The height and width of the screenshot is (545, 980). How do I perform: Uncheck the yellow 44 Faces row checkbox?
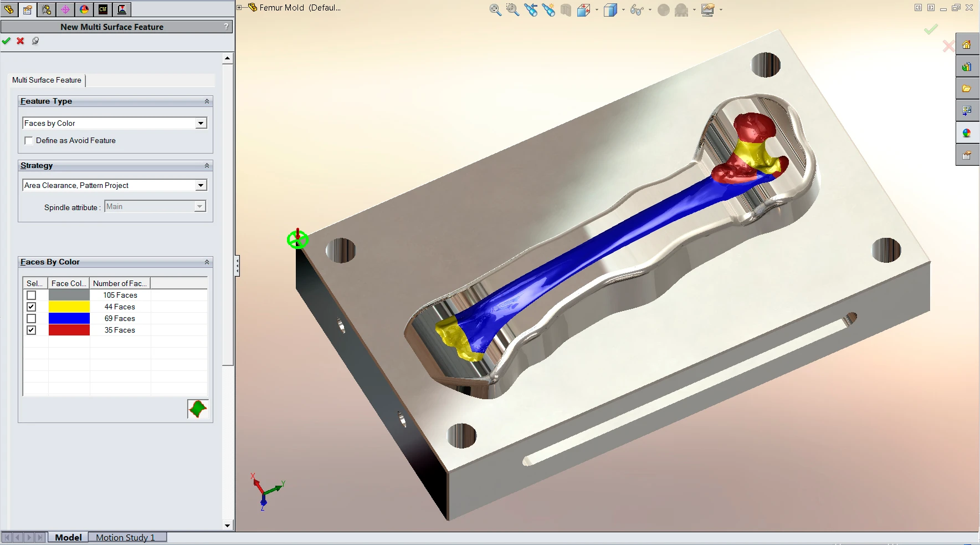click(x=32, y=307)
